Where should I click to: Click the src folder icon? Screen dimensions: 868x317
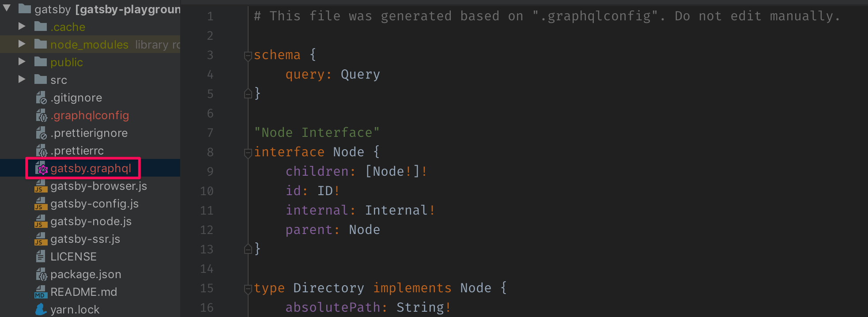tap(41, 79)
